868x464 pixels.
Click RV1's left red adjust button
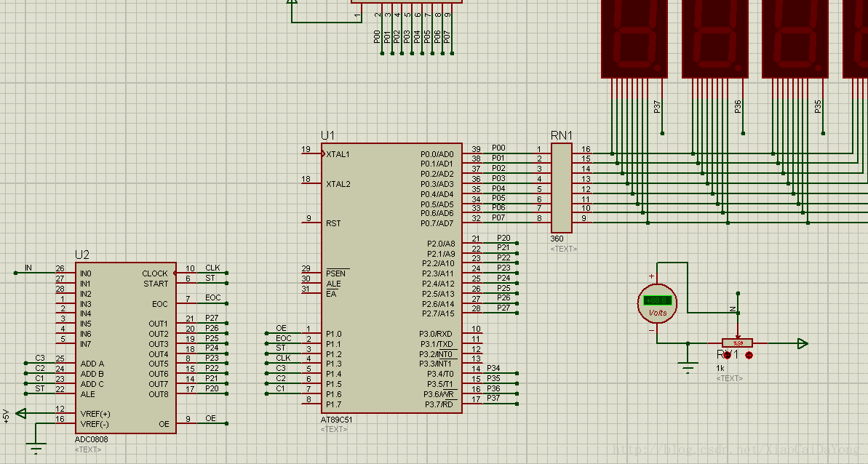point(727,355)
